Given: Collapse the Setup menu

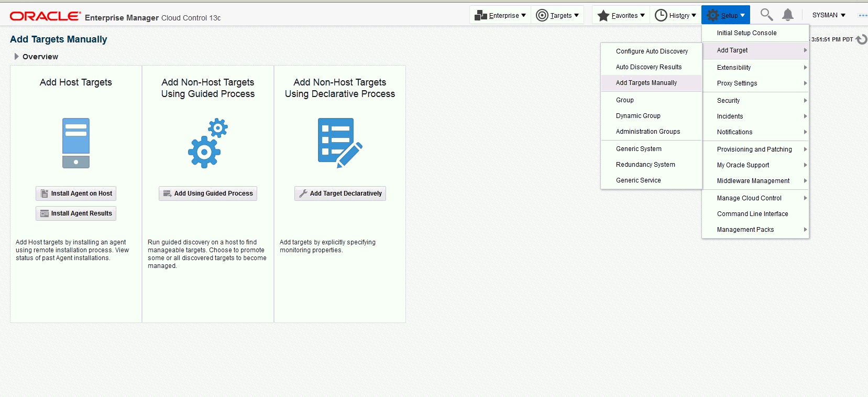Looking at the screenshot, I should [x=726, y=15].
